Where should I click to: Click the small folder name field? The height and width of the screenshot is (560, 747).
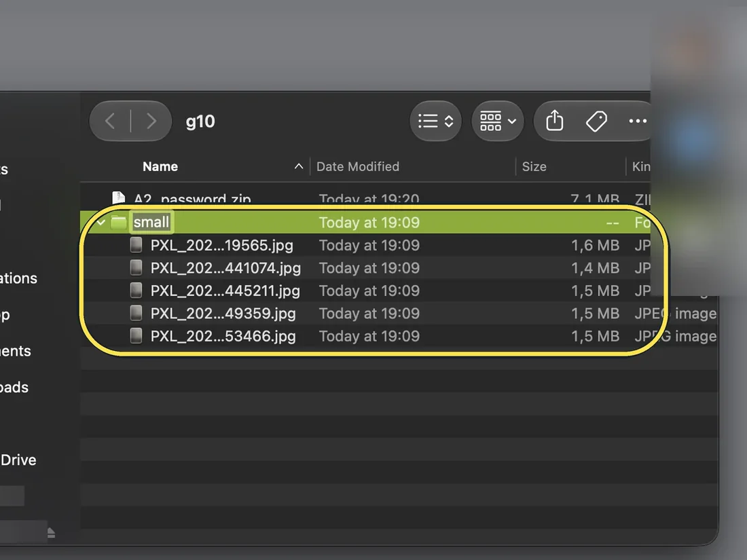[151, 222]
